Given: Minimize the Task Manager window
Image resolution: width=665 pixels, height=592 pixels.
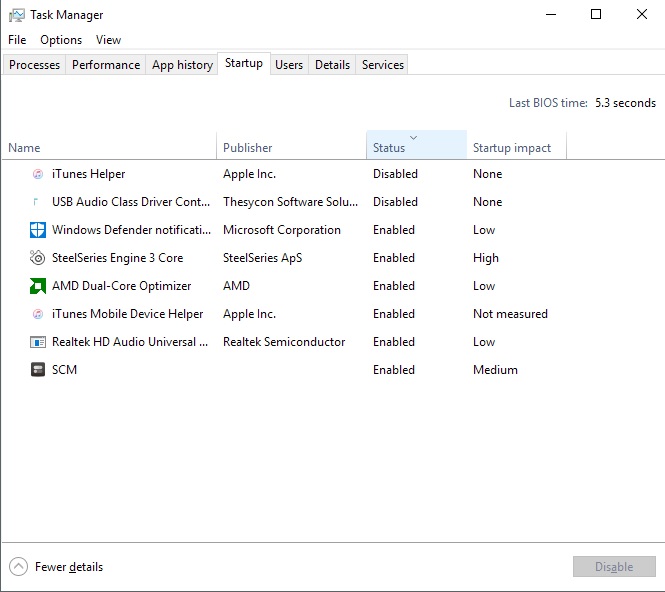Looking at the screenshot, I should coord(551,14).
